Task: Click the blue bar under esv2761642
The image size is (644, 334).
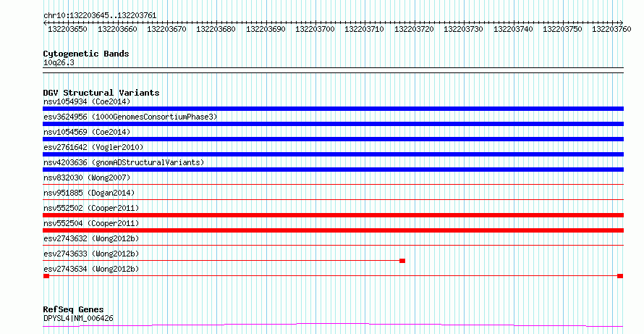Action: [333, 154]
